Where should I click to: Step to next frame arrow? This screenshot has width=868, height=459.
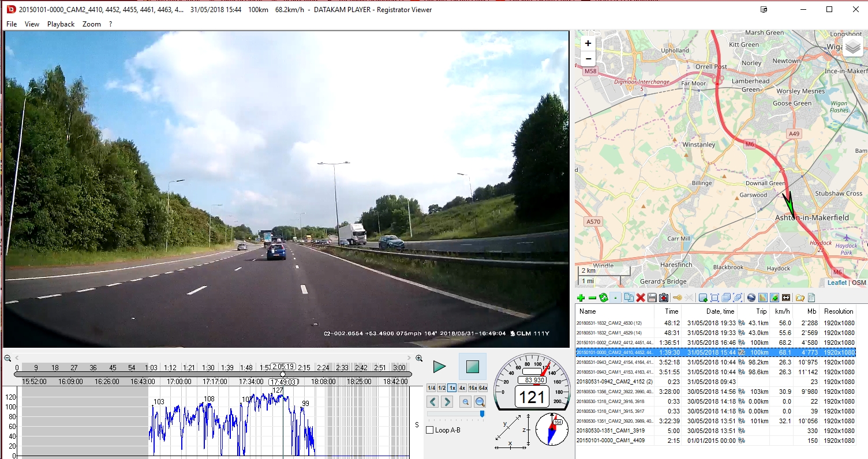point(446,401)
